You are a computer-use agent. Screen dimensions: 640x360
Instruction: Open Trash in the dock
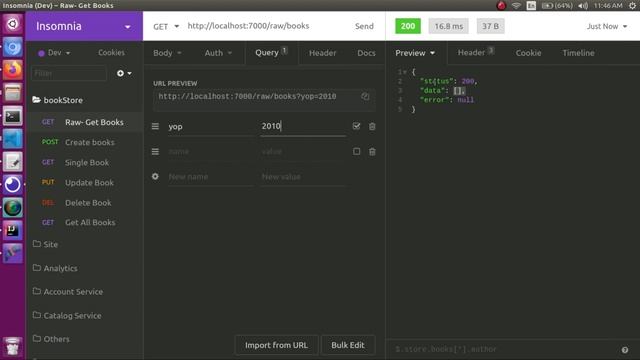(x=13, y=347)
